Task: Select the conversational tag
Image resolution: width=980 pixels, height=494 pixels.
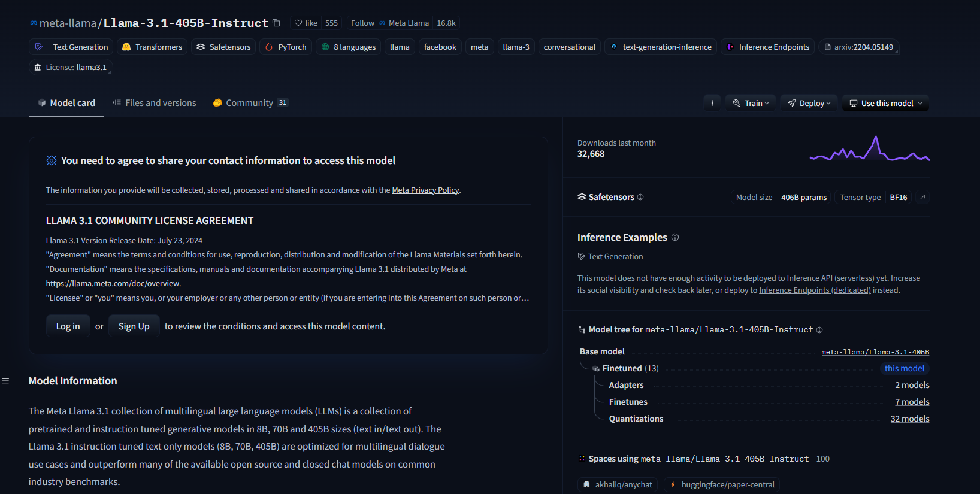Action: tap(569, 47)
